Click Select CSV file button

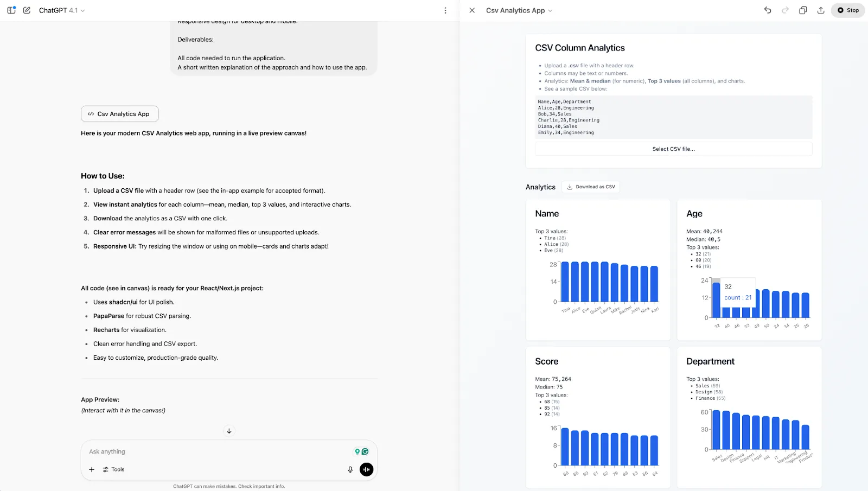click(x=673, y=149)
